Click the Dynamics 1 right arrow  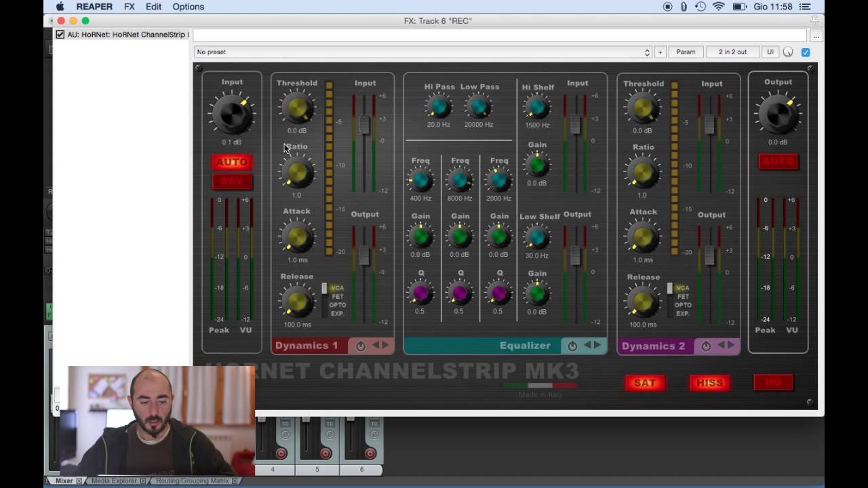[385, 345]
